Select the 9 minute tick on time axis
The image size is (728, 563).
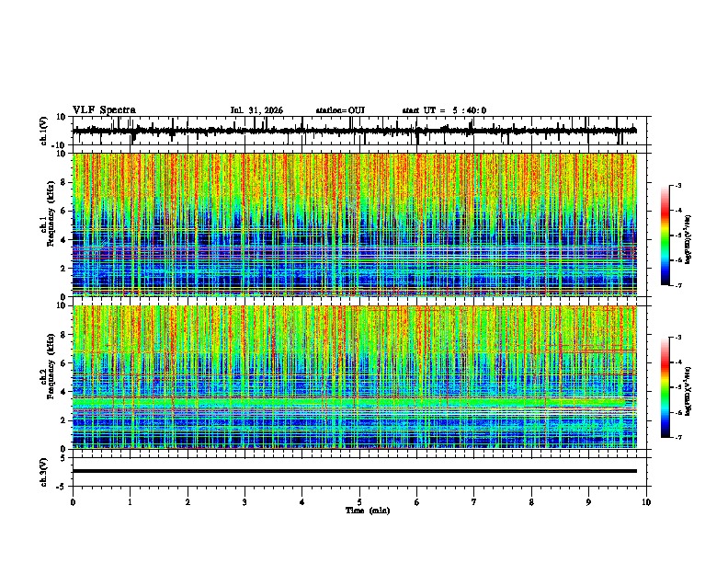coord(588,502)
